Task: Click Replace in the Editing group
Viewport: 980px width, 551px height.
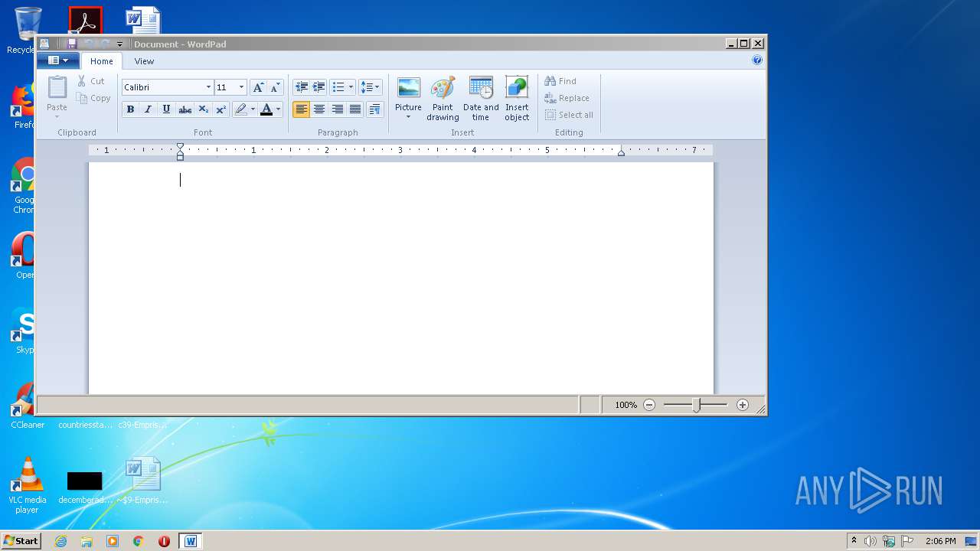Action: 567,98
